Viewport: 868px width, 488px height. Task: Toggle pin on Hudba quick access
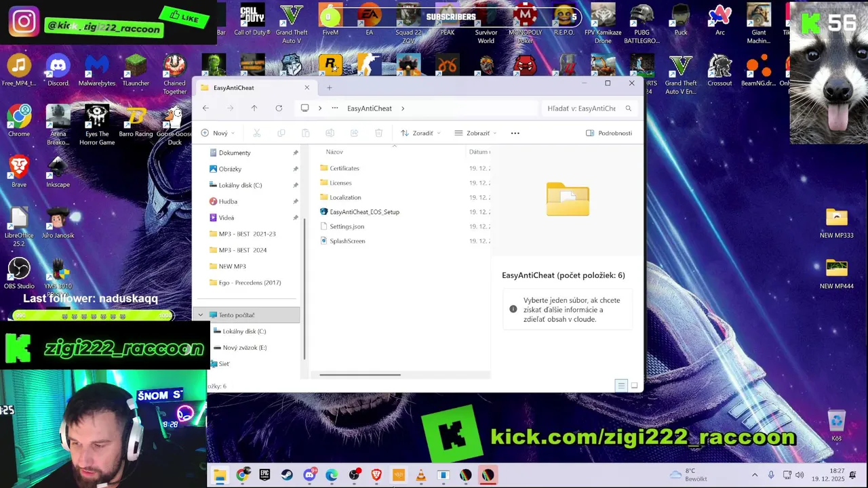(x=296, y=202)
